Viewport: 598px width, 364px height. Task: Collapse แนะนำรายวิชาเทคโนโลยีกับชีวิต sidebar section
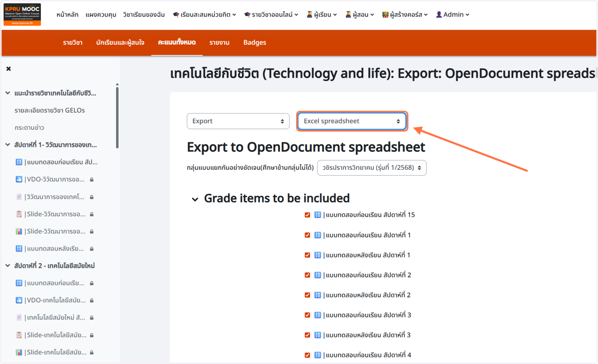tap(8, 93)
